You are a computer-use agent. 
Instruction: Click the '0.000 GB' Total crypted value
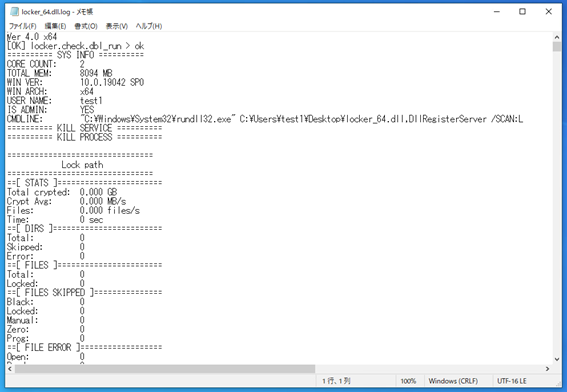[x=98, y=192]
